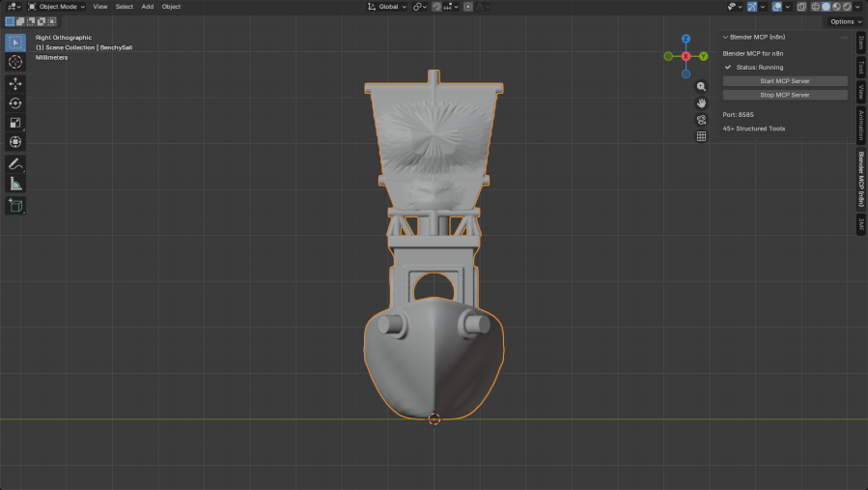The height and width of the screenshot is (490, 868).
Task: Click the 45+ Structured Tools text
Action: click(753, 129)
